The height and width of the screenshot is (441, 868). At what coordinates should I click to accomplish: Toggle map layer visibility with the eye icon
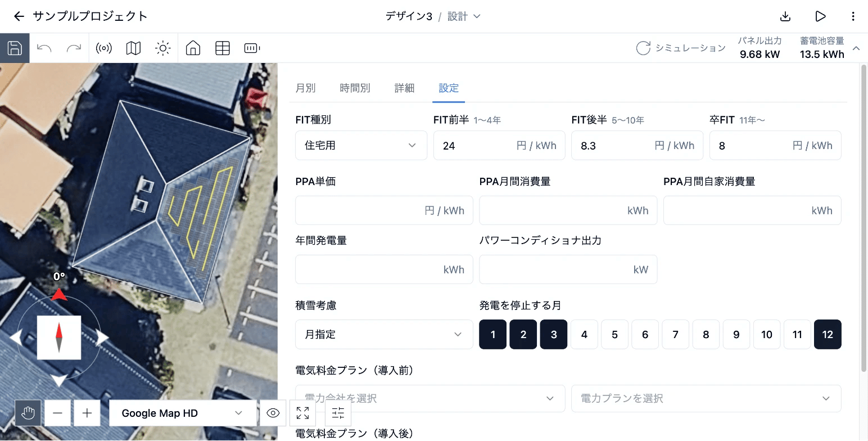click(273, 413)
